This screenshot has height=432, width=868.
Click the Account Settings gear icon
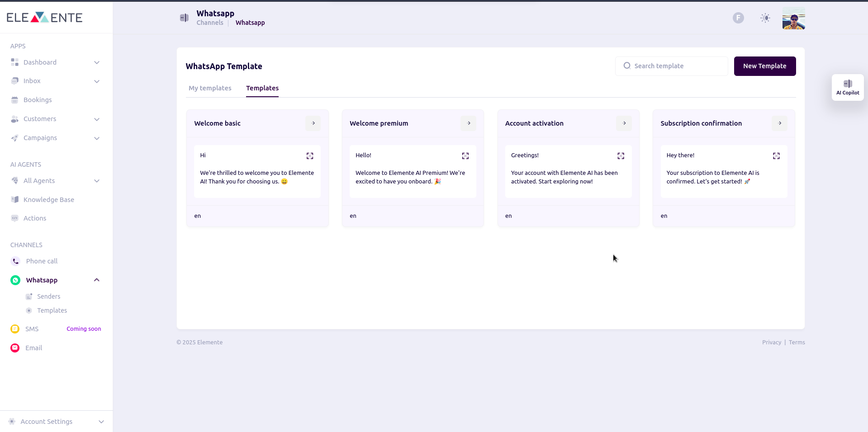[12, 422]
